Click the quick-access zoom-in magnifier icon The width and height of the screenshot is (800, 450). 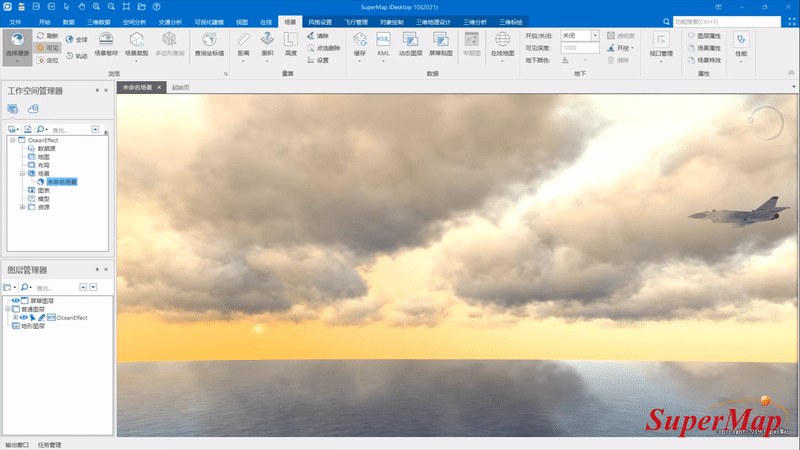[96, 7]
